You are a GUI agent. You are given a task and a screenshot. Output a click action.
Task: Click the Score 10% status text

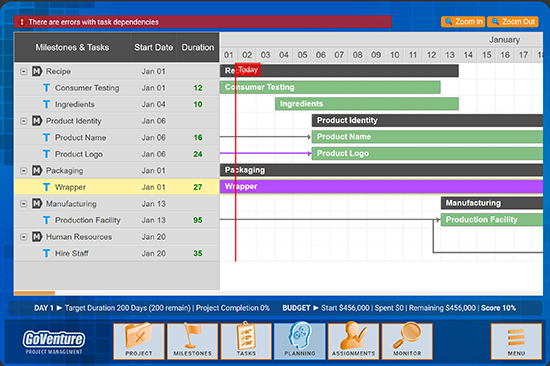[498, 308]
